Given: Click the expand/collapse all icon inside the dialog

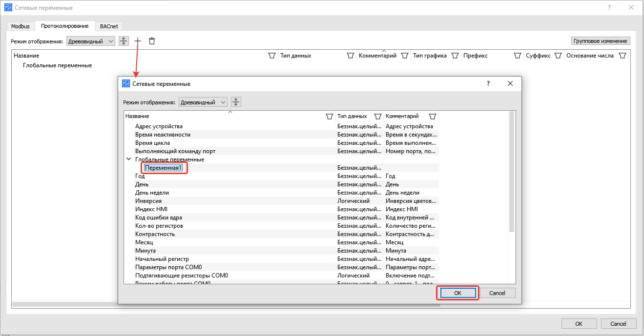Looking at the screenshot, I should pyautogui.click(x=236, y=102).
